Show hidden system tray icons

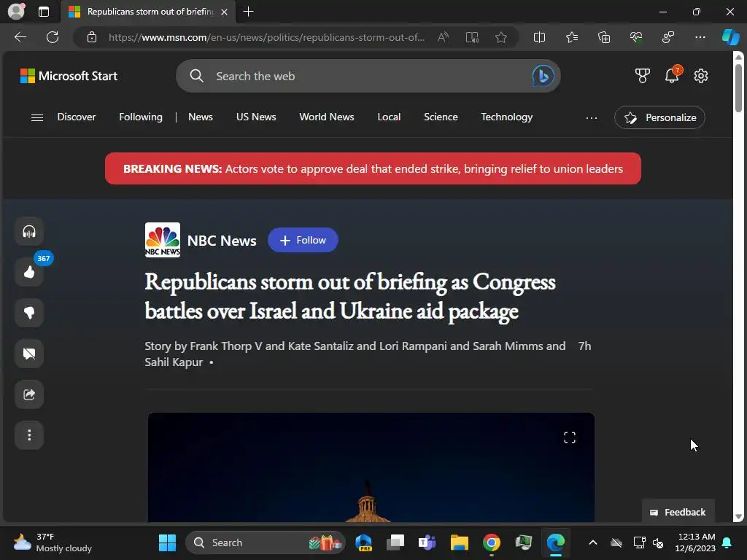593,542
